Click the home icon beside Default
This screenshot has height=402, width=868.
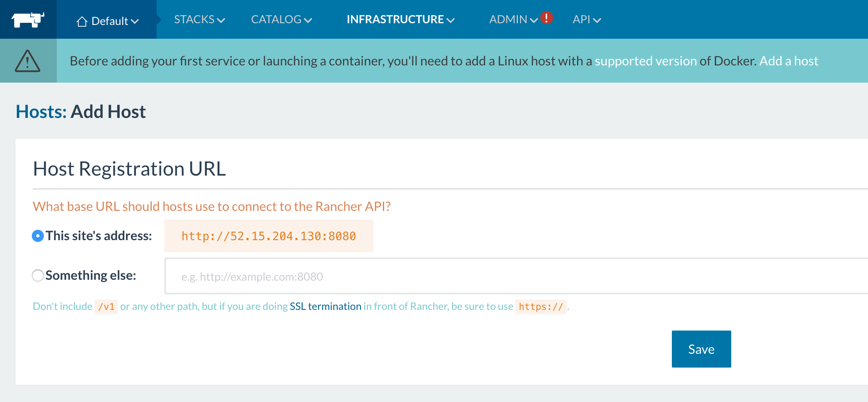coord(82,22)
